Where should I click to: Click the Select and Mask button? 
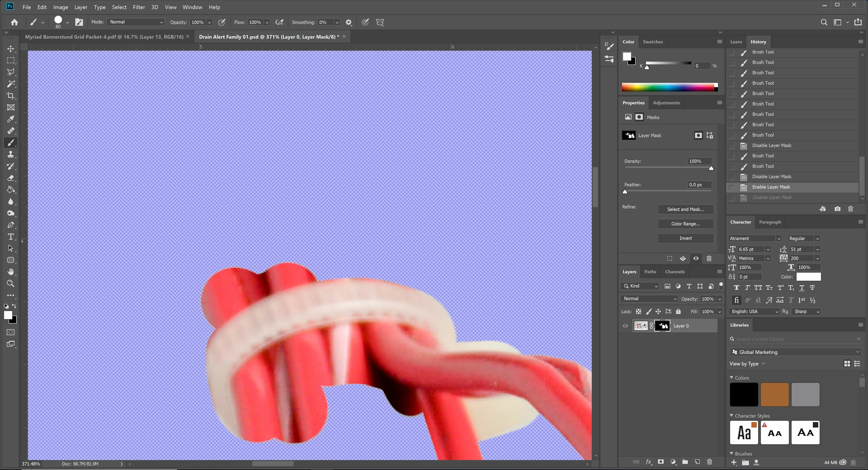click(685, 209)
